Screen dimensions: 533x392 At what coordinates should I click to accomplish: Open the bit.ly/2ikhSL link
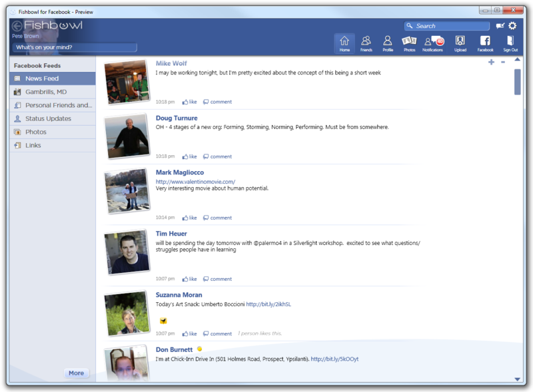[268, 304]
